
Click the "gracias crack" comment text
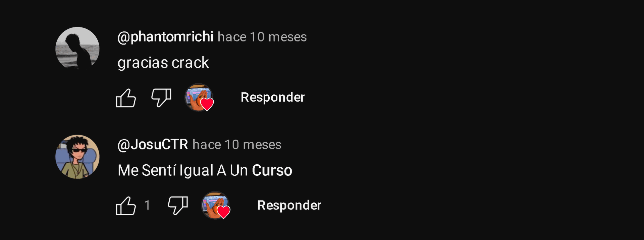pos(163,63)
